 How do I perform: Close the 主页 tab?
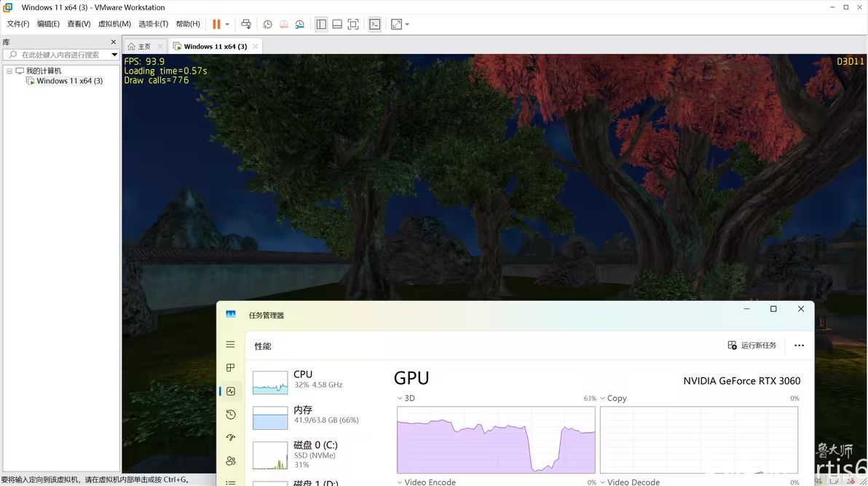(160, 47)
